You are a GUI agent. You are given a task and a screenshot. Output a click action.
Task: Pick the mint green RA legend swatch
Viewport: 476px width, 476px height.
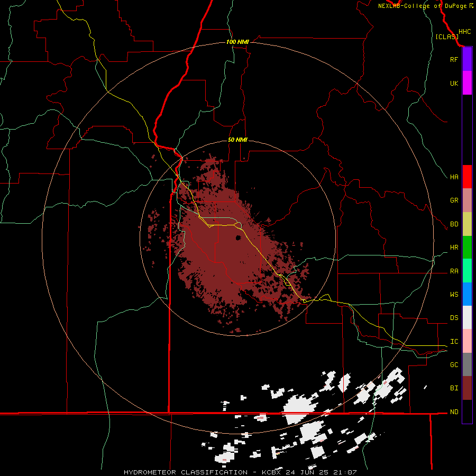coord(467,271)
